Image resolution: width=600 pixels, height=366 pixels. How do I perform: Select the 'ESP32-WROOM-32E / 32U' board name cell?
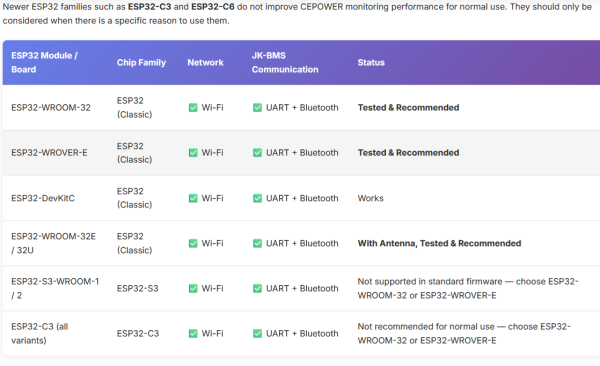coord(54,243)
